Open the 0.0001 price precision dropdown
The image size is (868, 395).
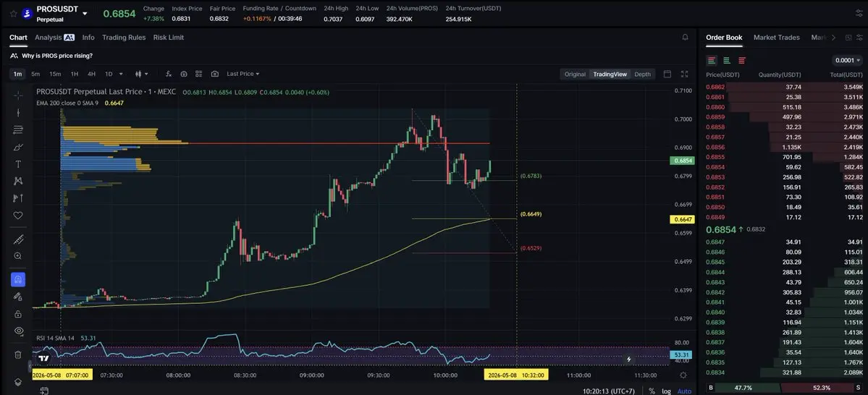(847, 60)
